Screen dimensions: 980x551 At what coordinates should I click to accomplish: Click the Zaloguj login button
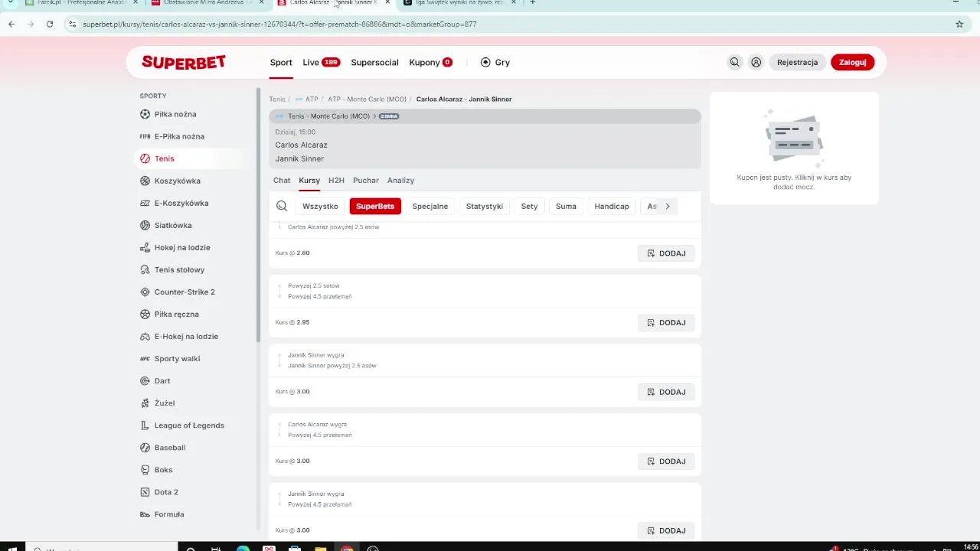(852, 63)
